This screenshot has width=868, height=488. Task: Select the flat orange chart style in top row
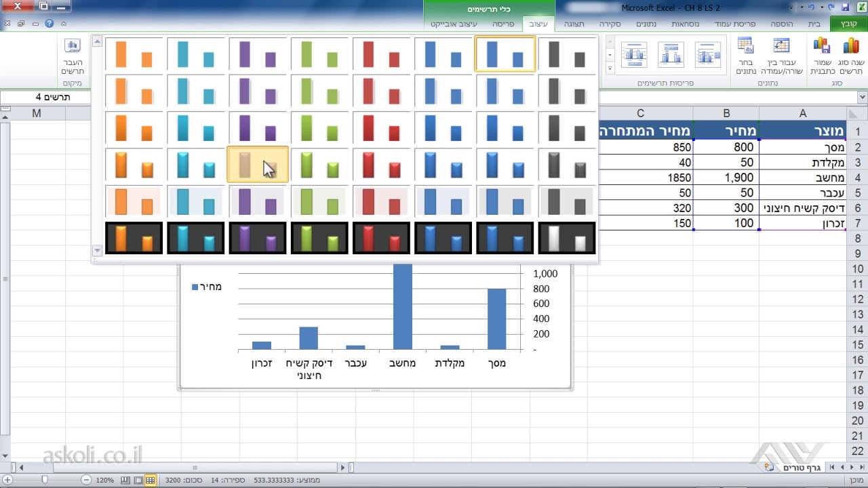[x=134, y=54]
